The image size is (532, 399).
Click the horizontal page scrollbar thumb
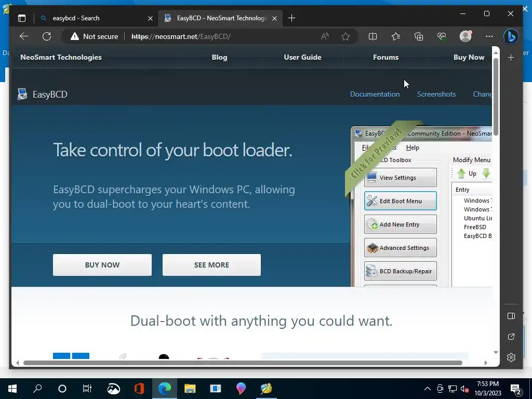[243, 363]
